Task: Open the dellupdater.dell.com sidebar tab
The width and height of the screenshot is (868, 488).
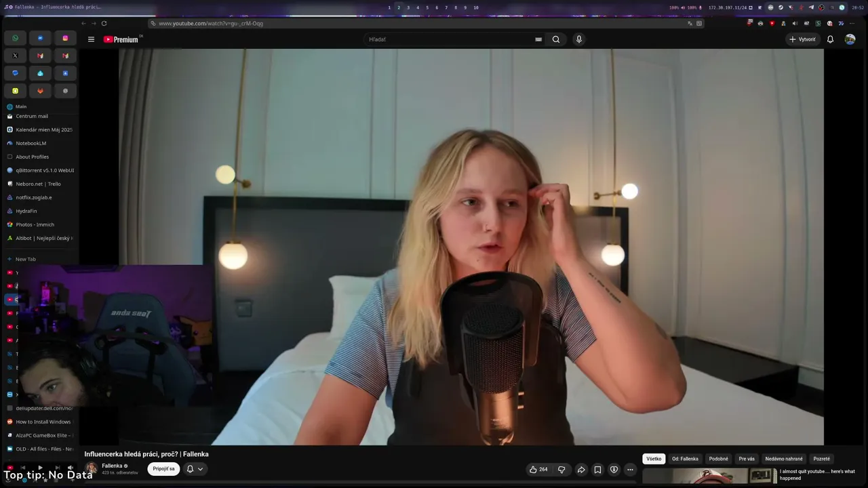Action: [x=39, y=408]
